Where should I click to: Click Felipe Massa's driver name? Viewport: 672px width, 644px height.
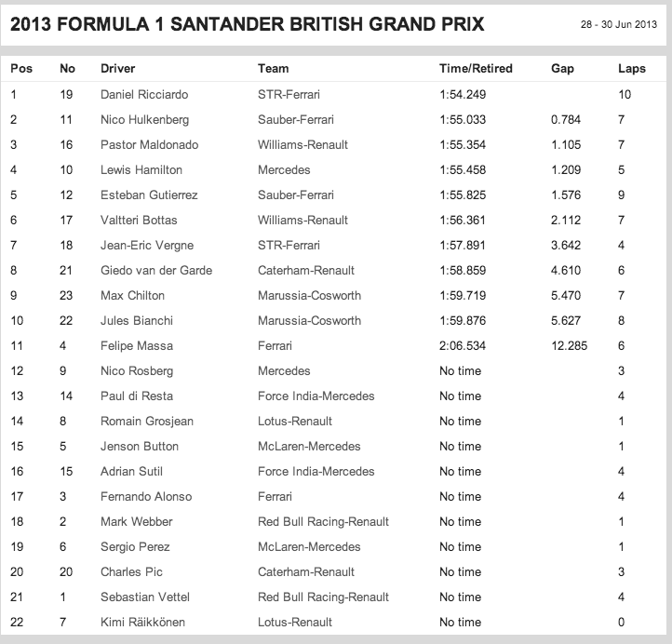tap(137, 346)
